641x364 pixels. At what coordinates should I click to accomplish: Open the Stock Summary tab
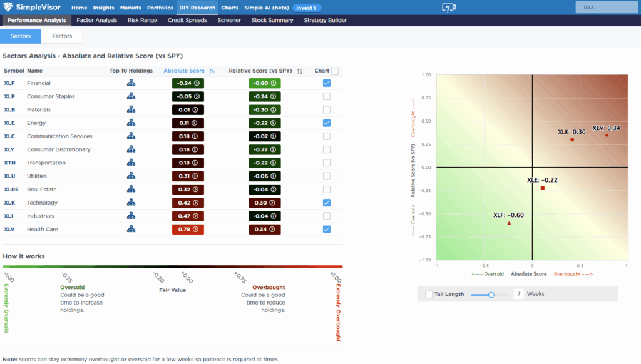pos(272,20)
